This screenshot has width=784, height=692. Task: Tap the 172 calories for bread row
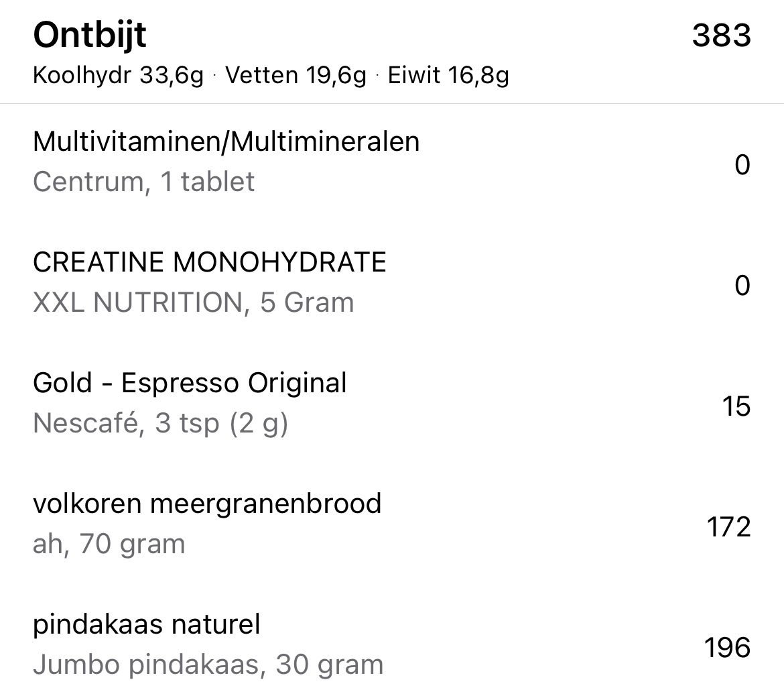click(728, 527)
